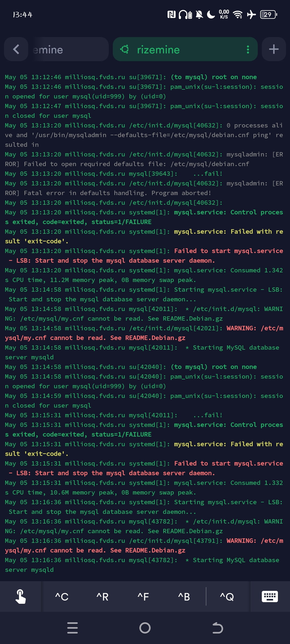Click the Ubuntu icon on rizemine tab

[125, 49]
